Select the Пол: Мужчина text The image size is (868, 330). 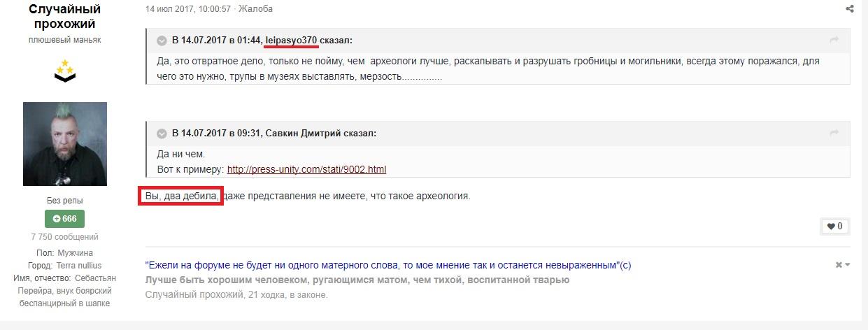coord(64,252)
